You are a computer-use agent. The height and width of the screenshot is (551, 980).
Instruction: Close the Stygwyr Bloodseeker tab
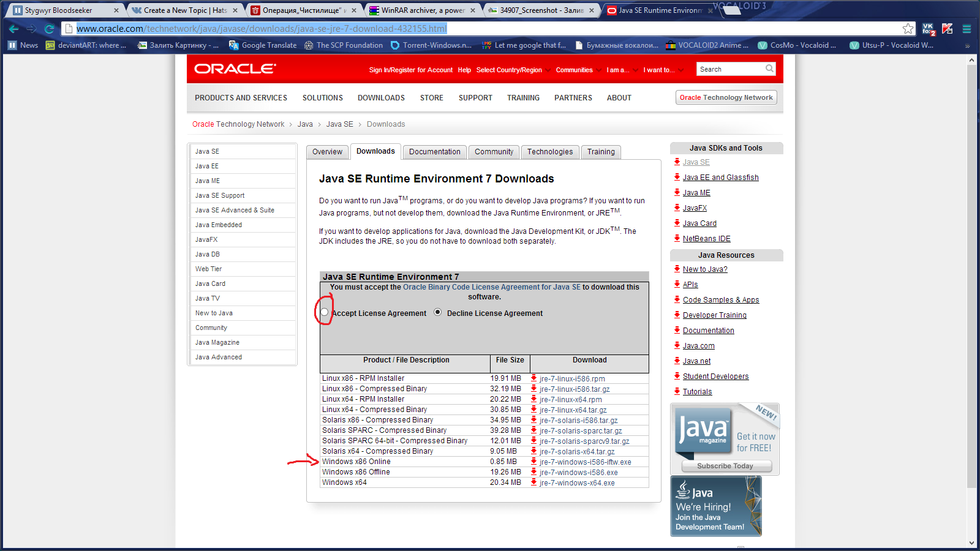(116, 10)
